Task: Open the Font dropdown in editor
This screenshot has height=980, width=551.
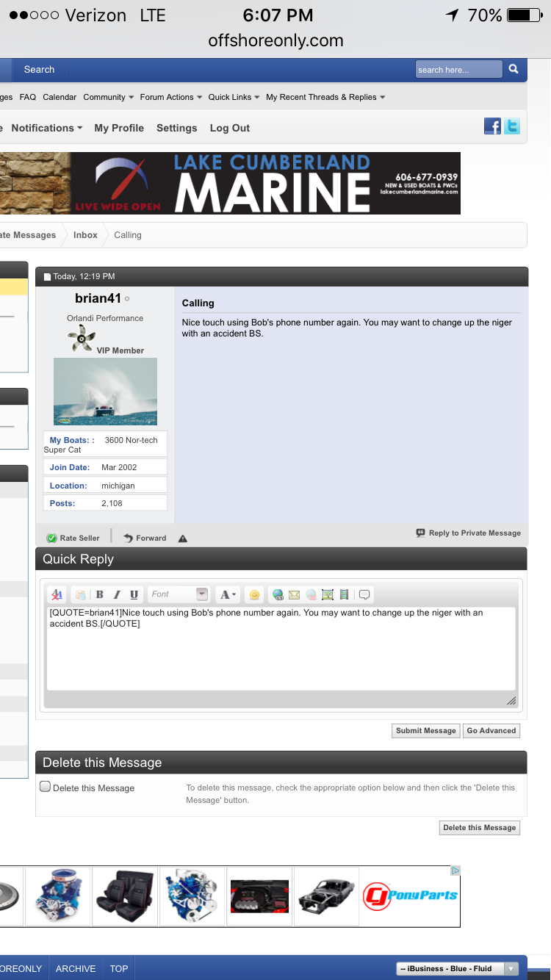Action: pyautogui.click(x=179, y=594)
